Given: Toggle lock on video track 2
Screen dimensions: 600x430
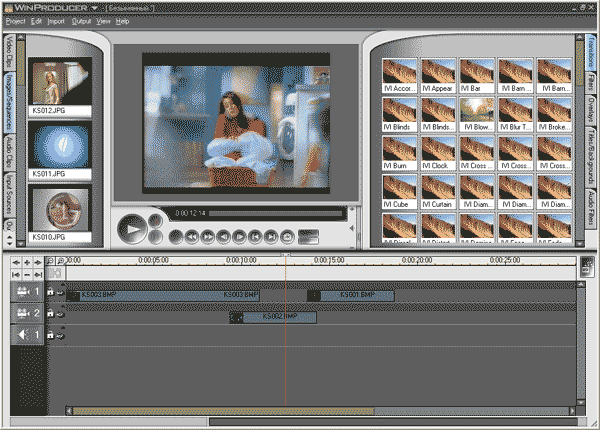Looking at the screenshot, I should coord(50,315).
